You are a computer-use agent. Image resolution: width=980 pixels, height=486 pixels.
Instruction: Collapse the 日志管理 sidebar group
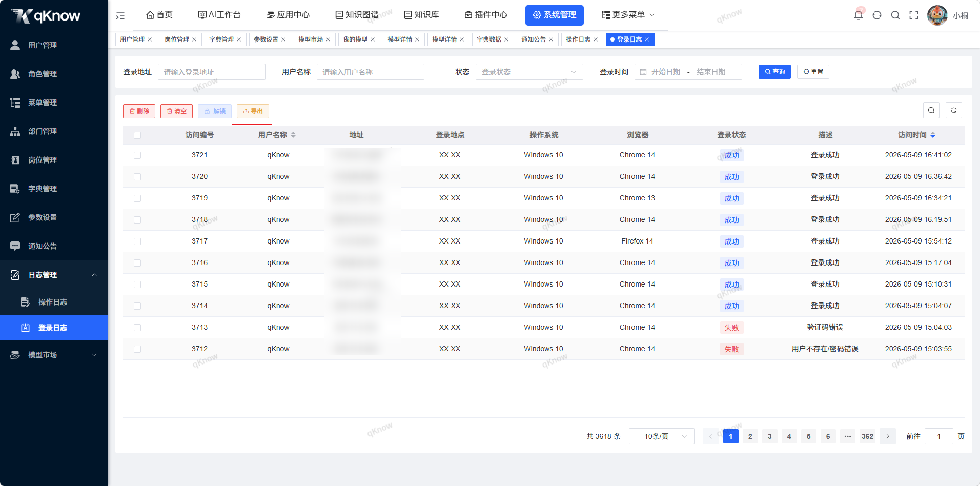[54, 275]
